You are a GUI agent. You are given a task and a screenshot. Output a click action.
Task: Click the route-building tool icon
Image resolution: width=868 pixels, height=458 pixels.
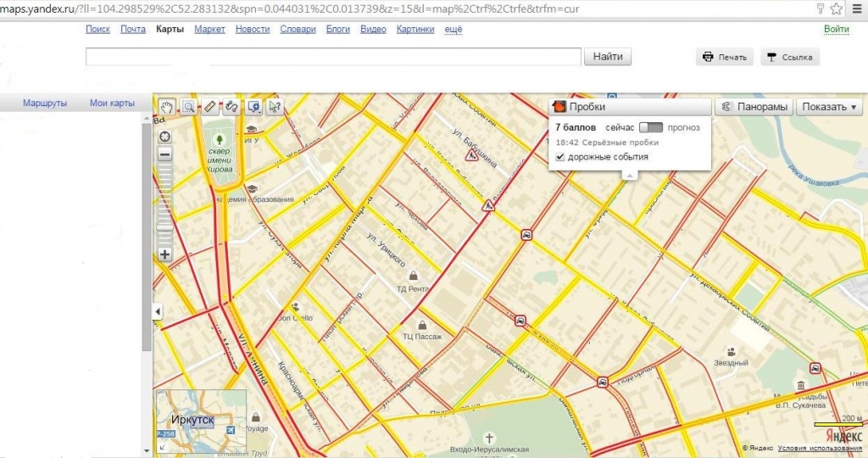click(231, 107)
